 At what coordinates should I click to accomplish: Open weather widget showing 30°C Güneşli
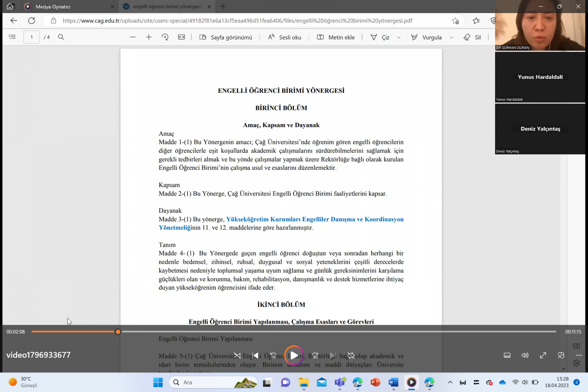(x=23, y=382)
